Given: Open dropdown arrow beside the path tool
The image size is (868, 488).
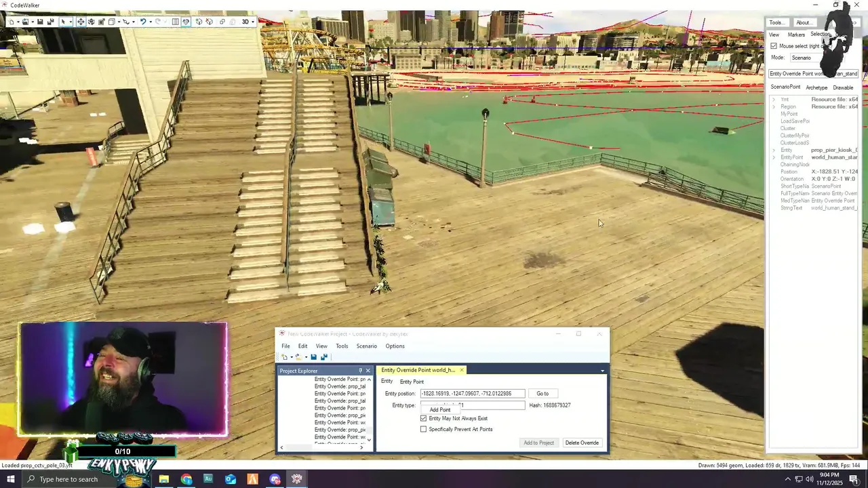Looking at the screenshot, I should point(134,22).
